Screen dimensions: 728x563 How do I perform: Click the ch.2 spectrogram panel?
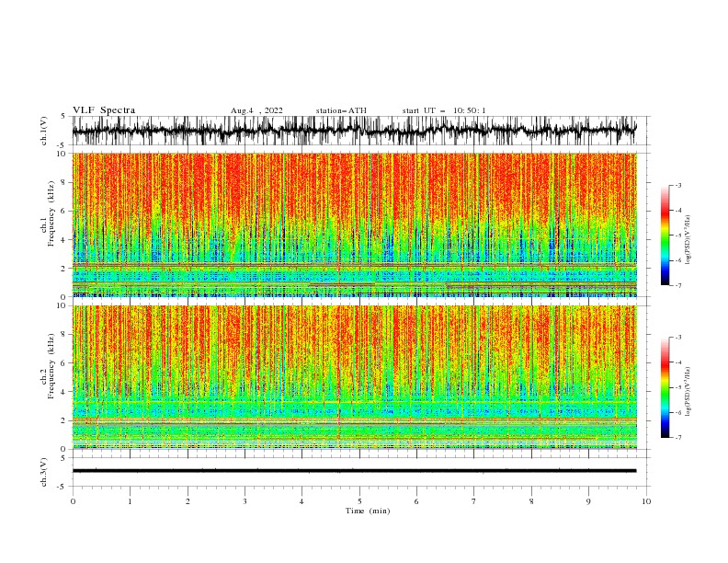coord(354,377)
